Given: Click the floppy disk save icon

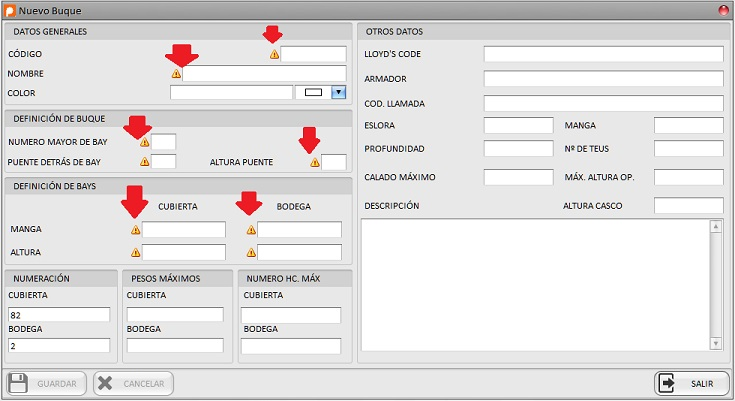Looking at the screenshot, I should 18,384.
